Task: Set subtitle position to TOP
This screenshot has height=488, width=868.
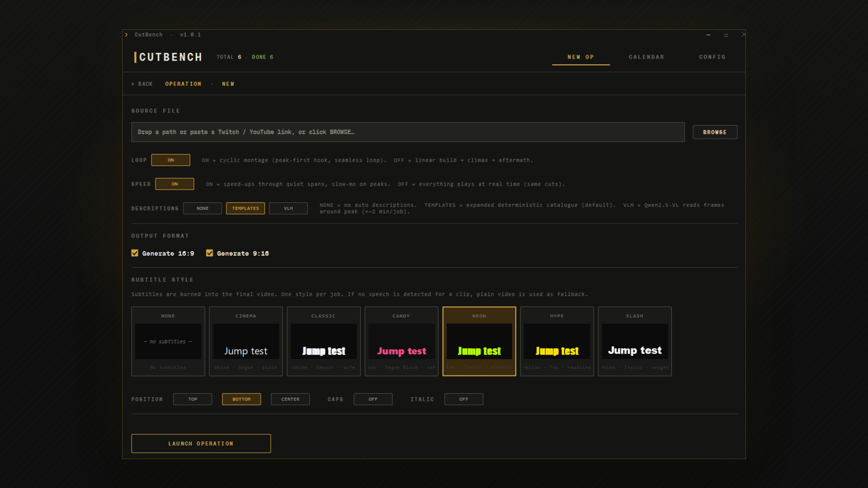Action: tap(193, 399)
